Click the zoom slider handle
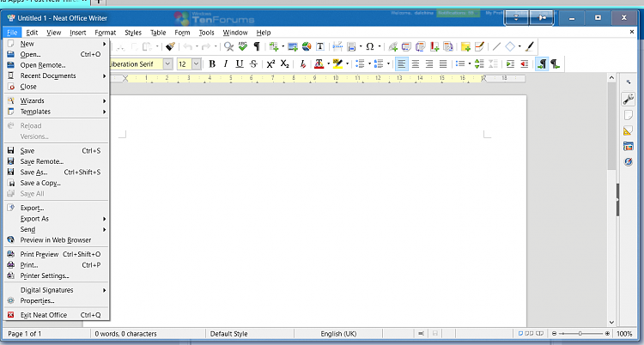 tap(580, 334)
